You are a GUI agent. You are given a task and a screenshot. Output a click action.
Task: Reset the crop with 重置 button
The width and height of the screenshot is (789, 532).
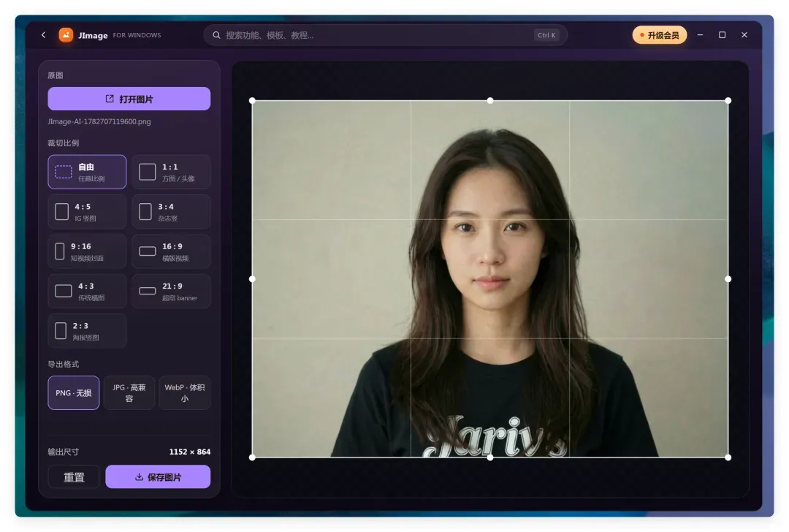[x=74, y=476]
